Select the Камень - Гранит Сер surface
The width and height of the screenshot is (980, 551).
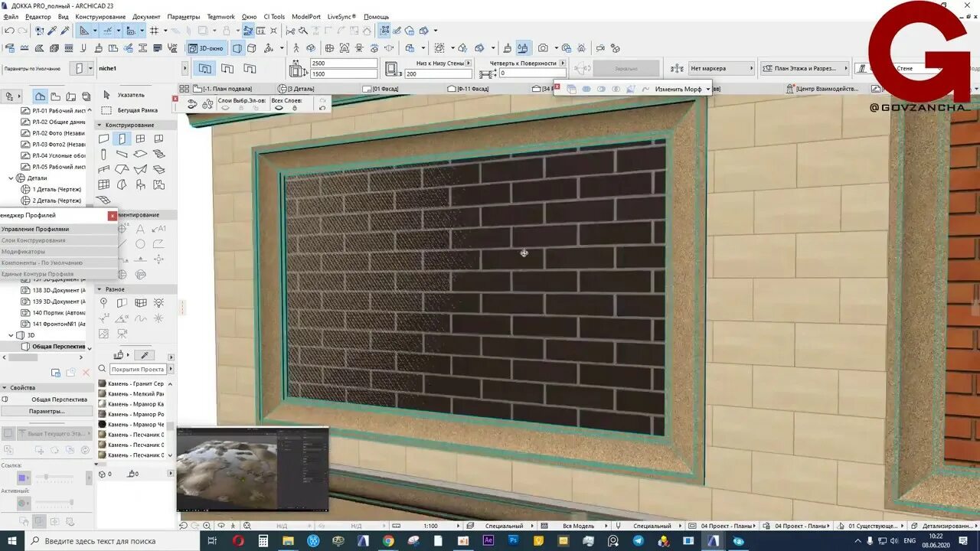[x=131, y=383]
